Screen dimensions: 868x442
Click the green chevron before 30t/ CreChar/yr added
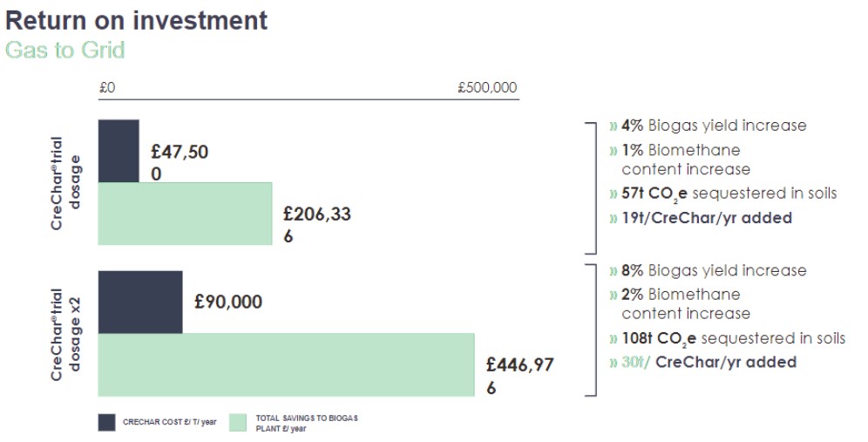(x=614, y=362)
